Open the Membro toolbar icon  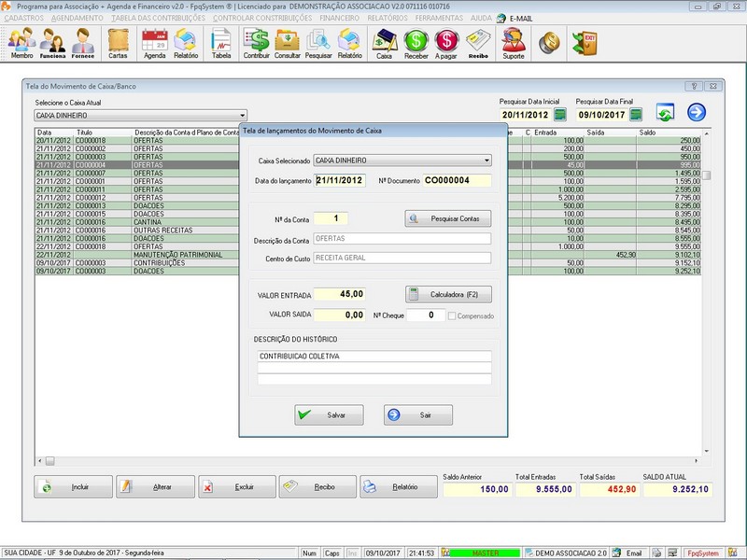coord(21,43)
